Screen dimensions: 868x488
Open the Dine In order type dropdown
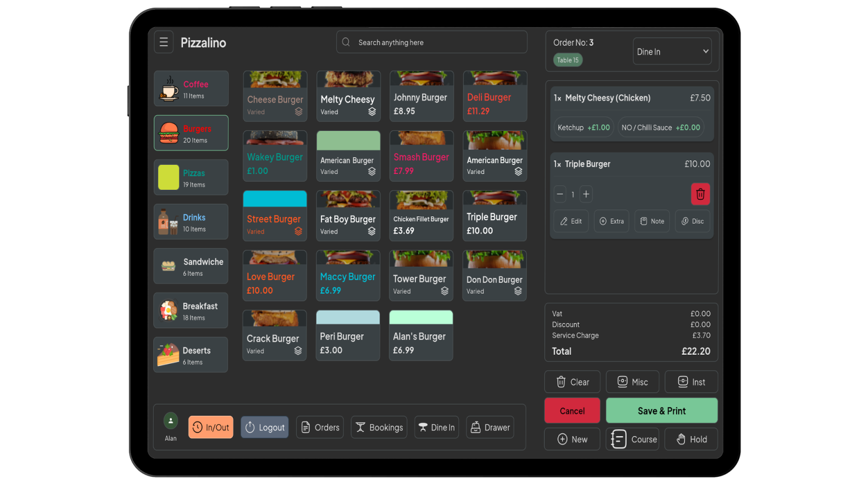672,51
